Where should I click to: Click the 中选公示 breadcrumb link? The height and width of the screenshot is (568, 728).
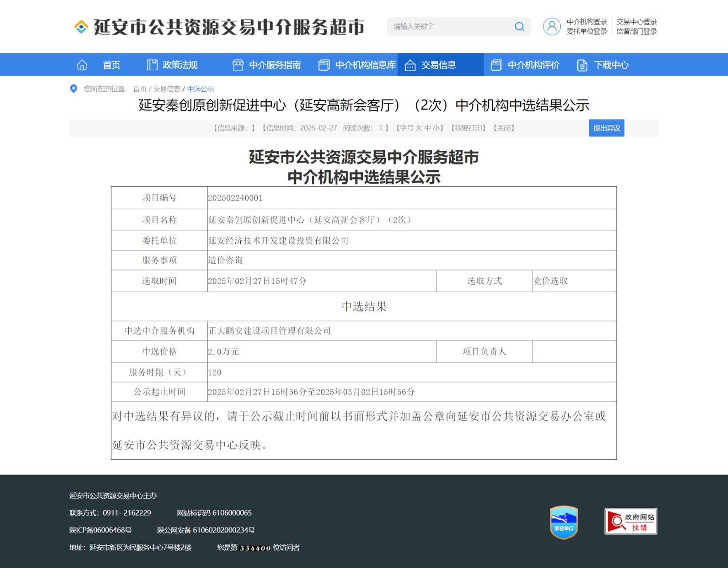pyautogui.click(x=200, y=89)
